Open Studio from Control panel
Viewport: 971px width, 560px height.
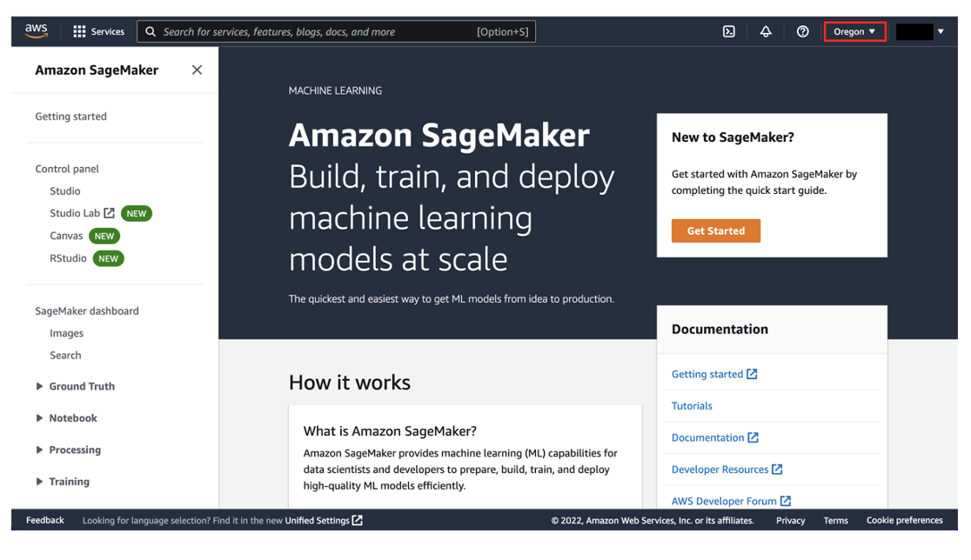pos(65,190)
